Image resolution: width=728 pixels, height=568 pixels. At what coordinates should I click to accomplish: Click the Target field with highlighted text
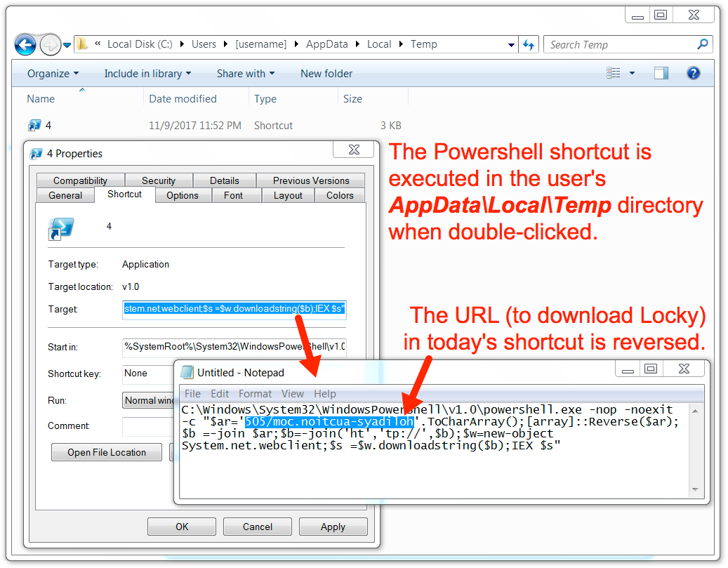tap(234, 309)
